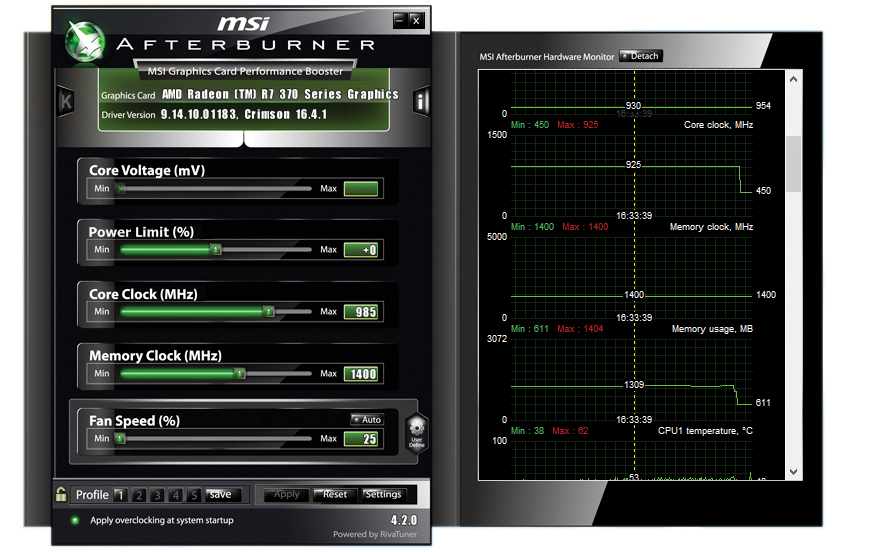Image resolution: width=884 pixels, height=552 pixels.
Task: Click the Core Clock slider handle
Action: [269, 311]
